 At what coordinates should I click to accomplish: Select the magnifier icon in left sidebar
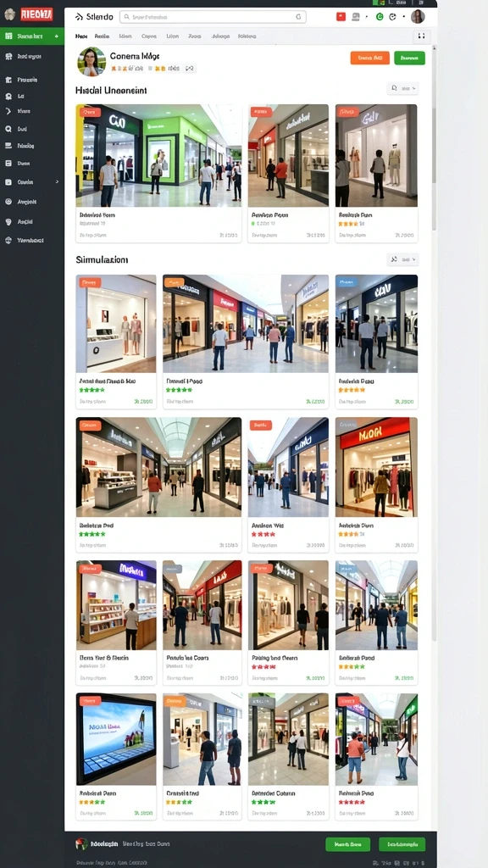click(x=8, y=129)
